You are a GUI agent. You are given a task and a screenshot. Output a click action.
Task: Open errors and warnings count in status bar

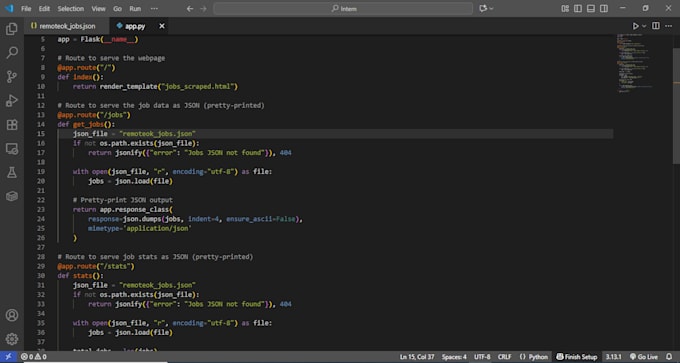34,357
